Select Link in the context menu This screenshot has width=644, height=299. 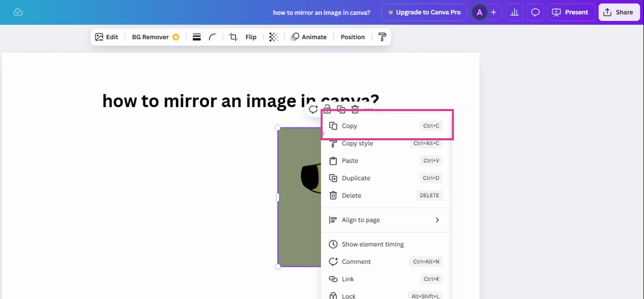pos(386,279)
